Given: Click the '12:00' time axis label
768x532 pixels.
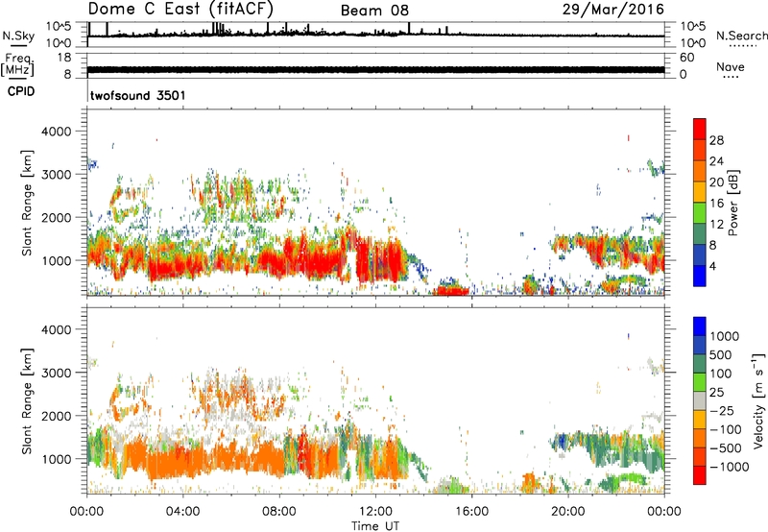Looking at the screenshot, I should tap(375, 512).
